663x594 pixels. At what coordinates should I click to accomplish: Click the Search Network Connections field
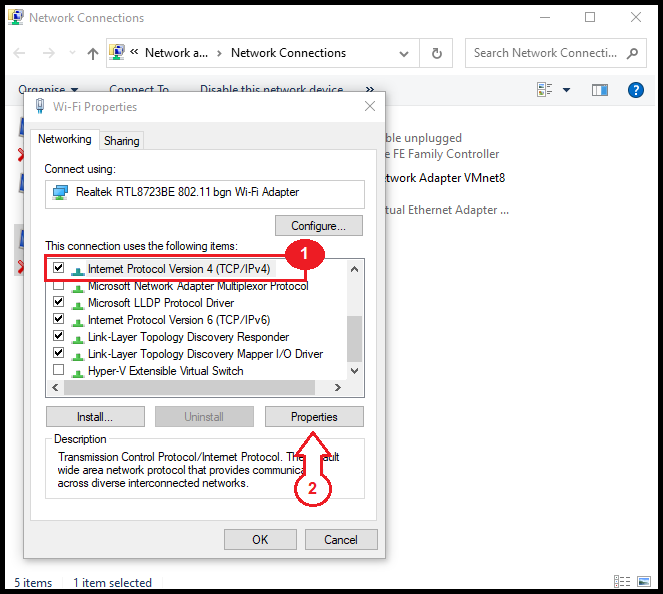click(556, 53)
